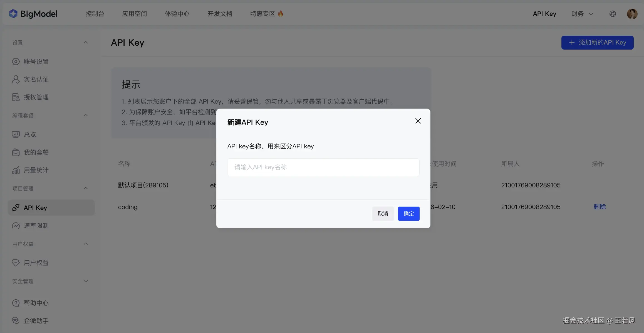
Task: Open the language globe icon
Action: click(613, 14)
